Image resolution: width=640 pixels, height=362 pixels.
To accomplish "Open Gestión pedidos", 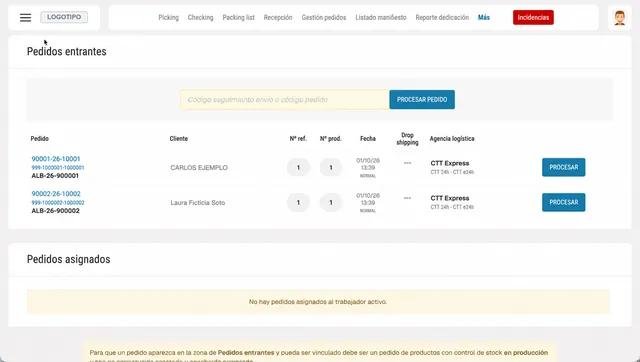I will pyautogui.click(x=324, y=18).
